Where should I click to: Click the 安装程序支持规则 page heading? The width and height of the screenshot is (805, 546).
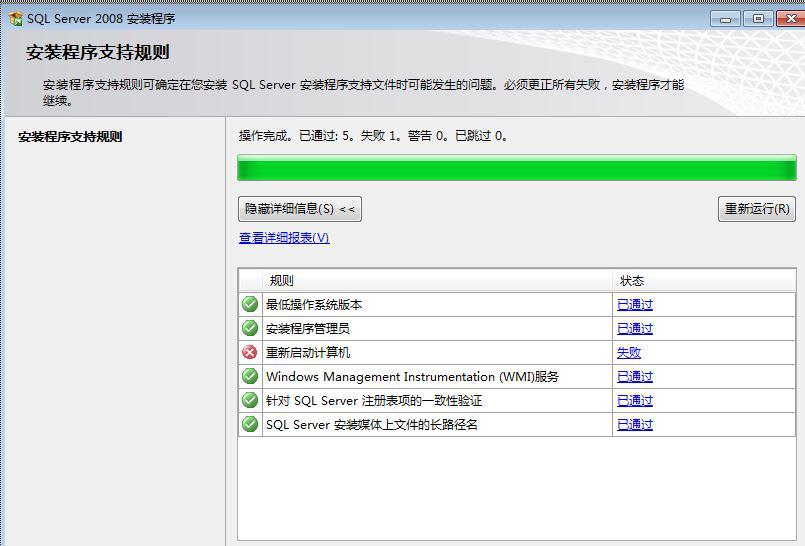98,52
